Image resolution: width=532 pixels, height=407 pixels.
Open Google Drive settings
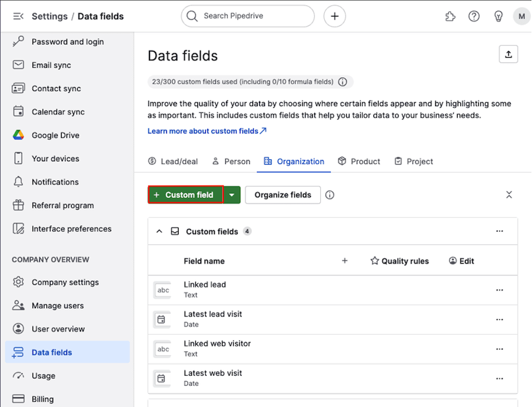(68, 135)
